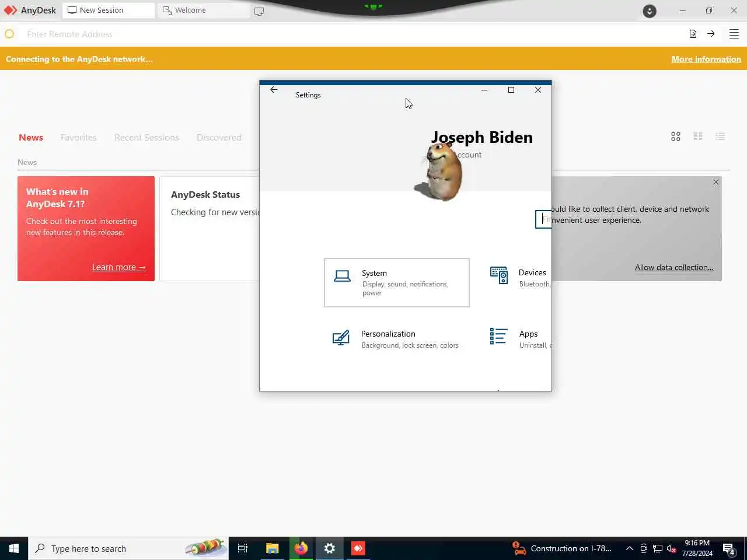The width and height of the screenshot is (747, 560).
Task: Select the Favorites tab
Action: coord(79,138)
